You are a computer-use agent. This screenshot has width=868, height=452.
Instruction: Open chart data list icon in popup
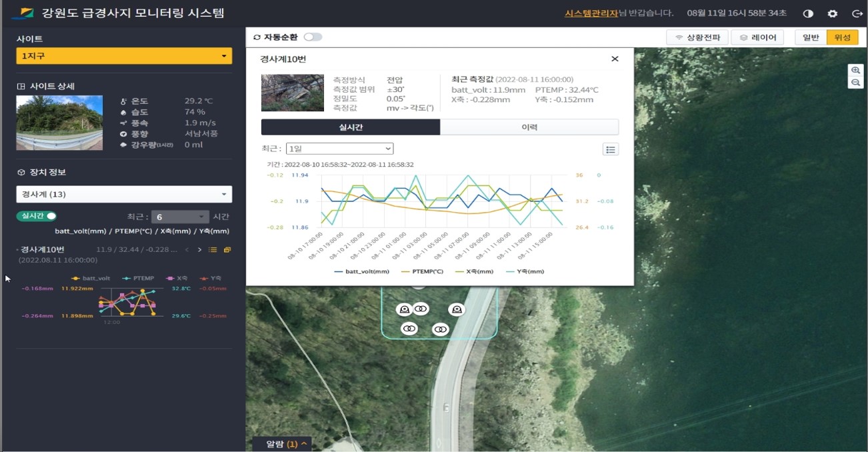pos(610,149)
